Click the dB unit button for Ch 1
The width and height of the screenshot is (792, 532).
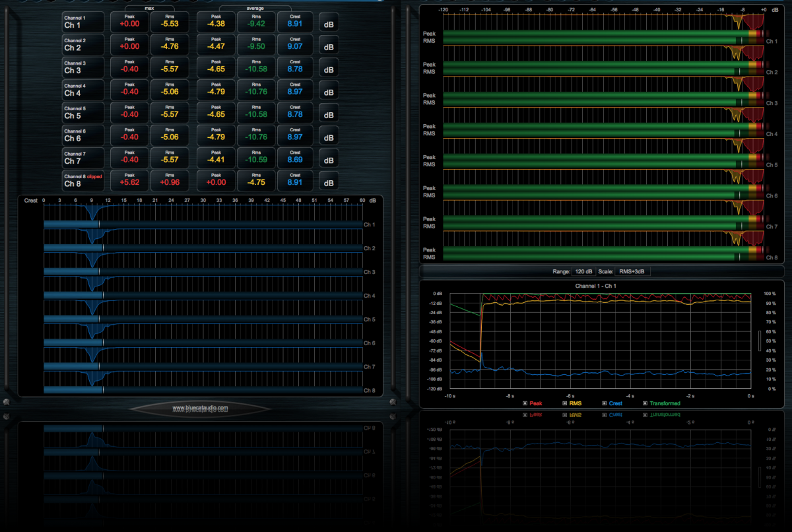[328, 23]
